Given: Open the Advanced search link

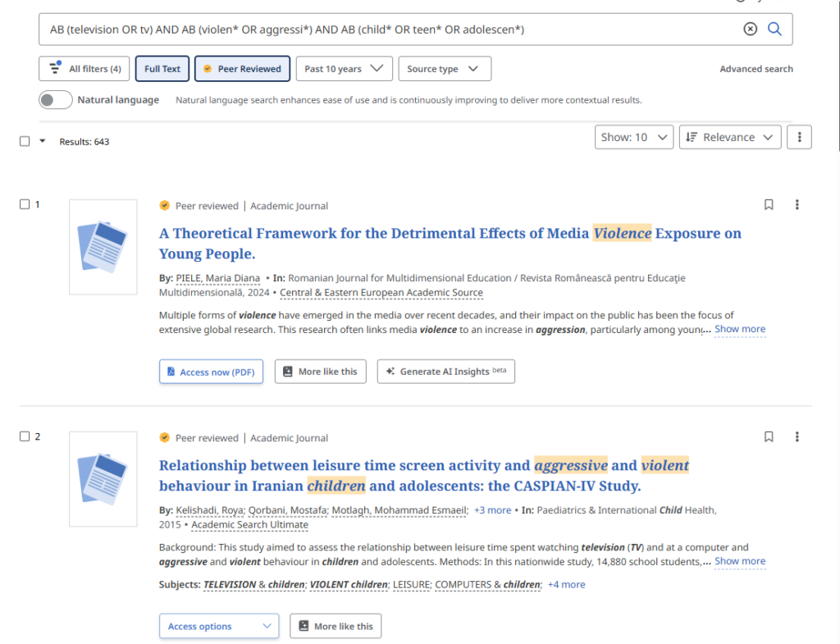Looking at the screenshot, I should point(756,69).
